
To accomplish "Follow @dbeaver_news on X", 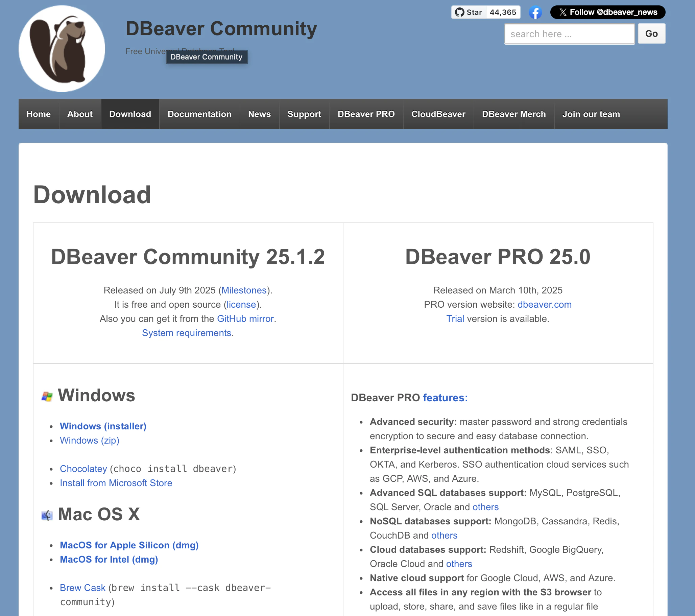I will coord(607,12).
